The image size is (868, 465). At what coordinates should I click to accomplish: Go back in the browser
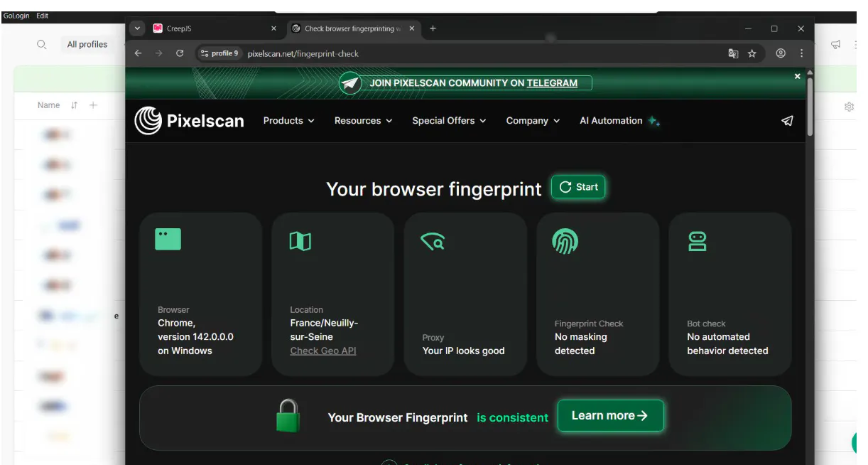point(138,53)
